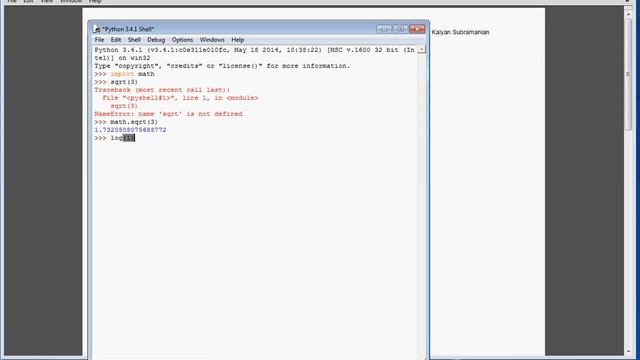Close the Python 3.4.1 Shell window

tap(417, 29)
